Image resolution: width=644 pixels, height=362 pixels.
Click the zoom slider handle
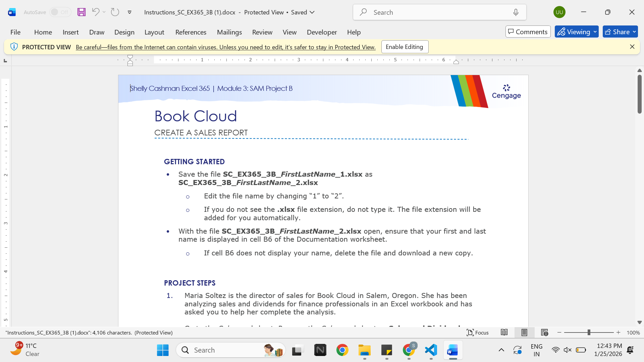click(589, 333)
